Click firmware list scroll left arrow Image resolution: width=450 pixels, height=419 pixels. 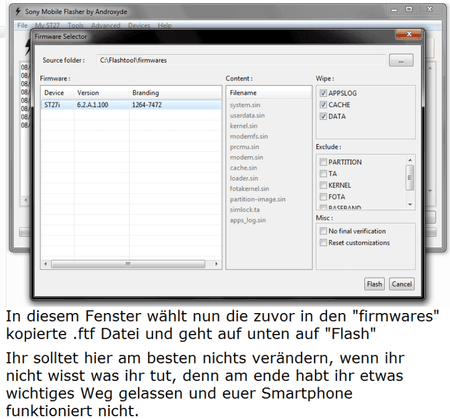point(46,264)
